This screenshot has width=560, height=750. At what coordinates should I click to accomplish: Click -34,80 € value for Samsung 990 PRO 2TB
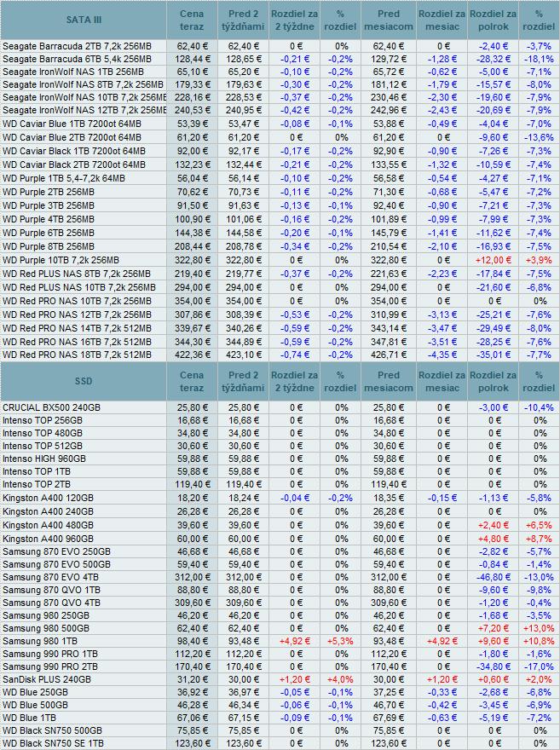click(494, 666)
